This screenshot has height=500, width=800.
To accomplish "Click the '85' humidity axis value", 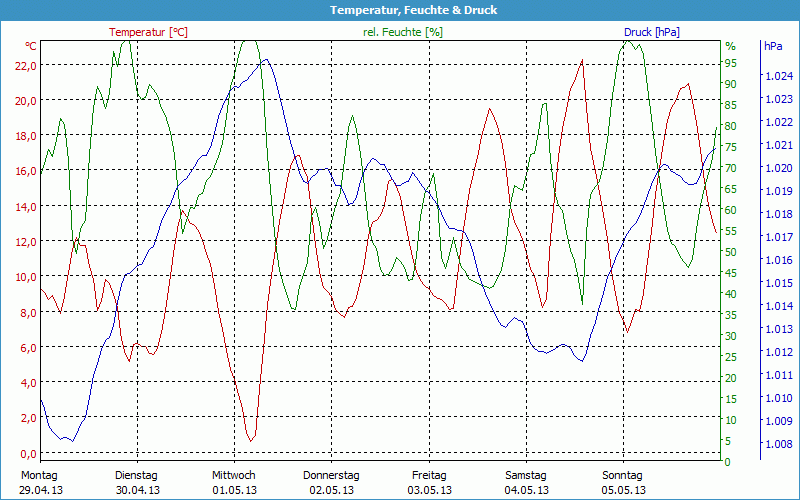I will [x=731, y=105].
